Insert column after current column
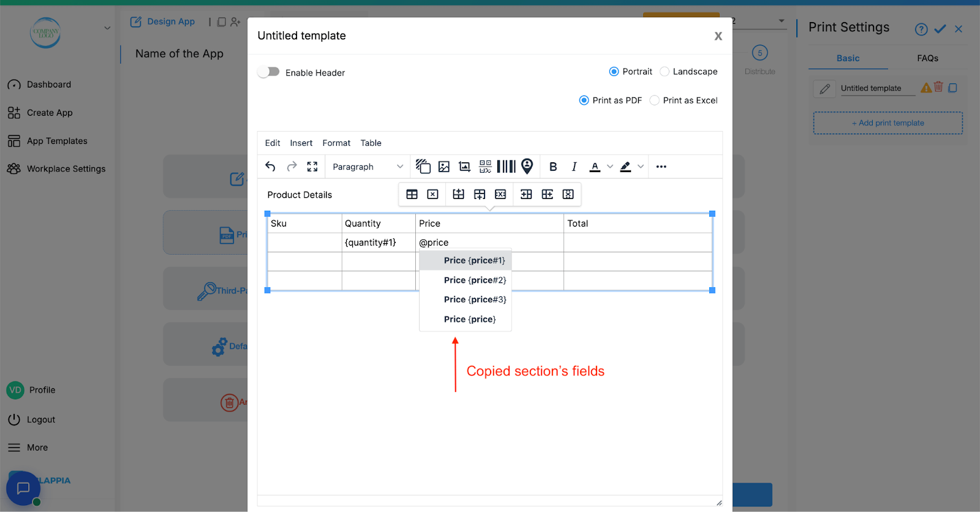The height and width of the screenshot is (512, 980). click(548, 194)
